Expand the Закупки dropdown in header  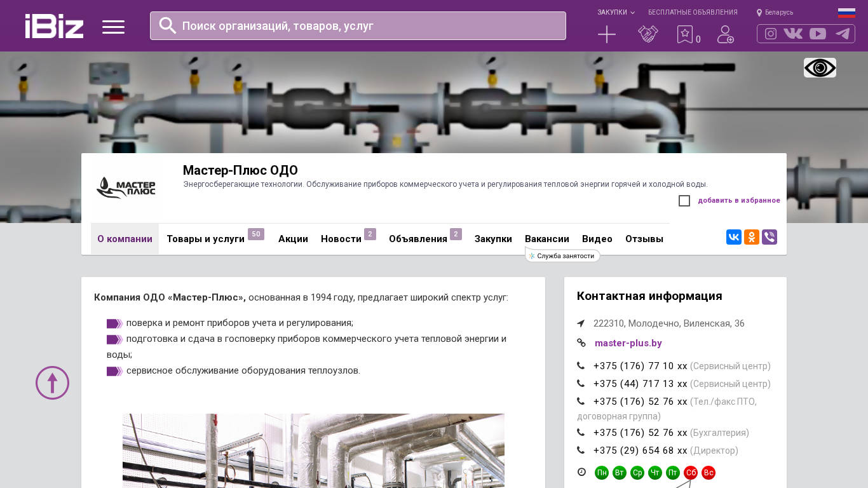(616, 13)
